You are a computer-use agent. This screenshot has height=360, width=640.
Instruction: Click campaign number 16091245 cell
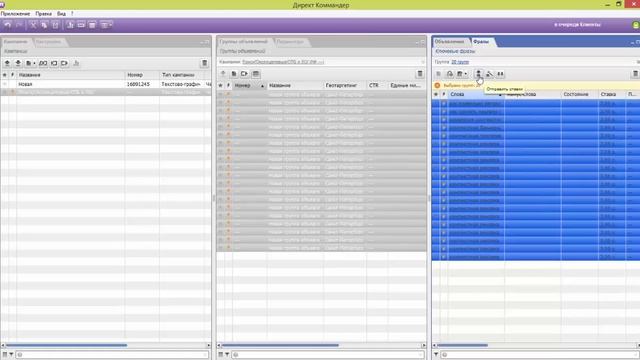coord(138,84)
